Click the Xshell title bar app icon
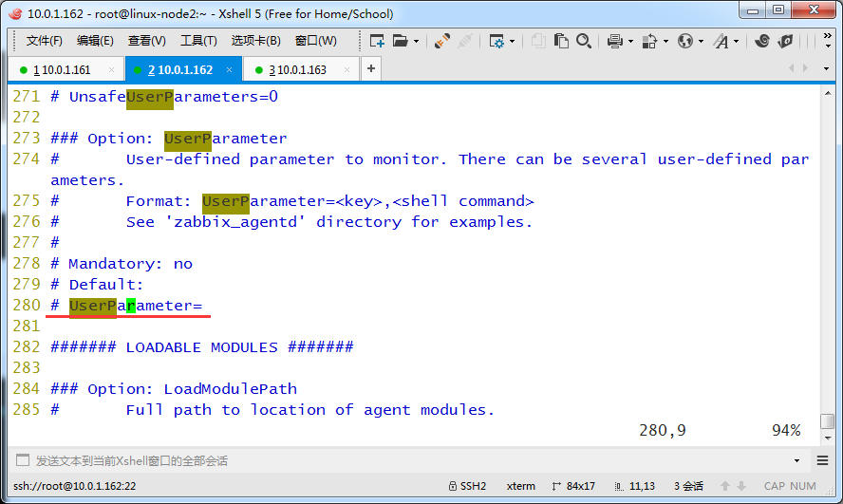 [x=15, y=13]
